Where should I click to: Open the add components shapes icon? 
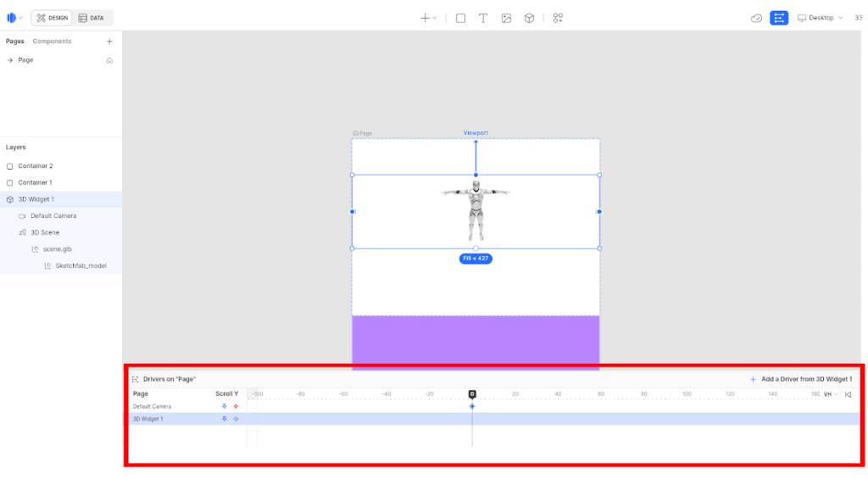(x=558, y=18)
